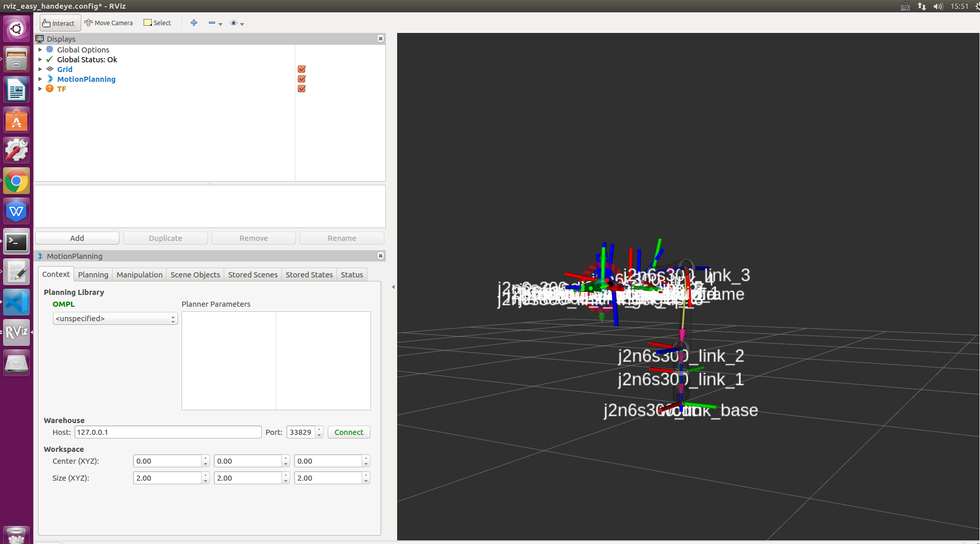Disable the Grid display checkbox
The height and width of the screenshot is (544, 980).
pos(301,69)
